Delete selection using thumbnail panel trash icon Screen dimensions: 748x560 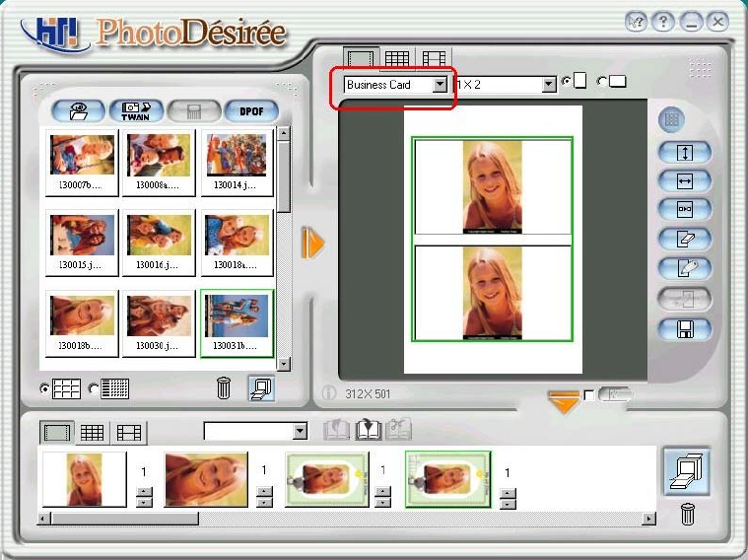point(224,387)
